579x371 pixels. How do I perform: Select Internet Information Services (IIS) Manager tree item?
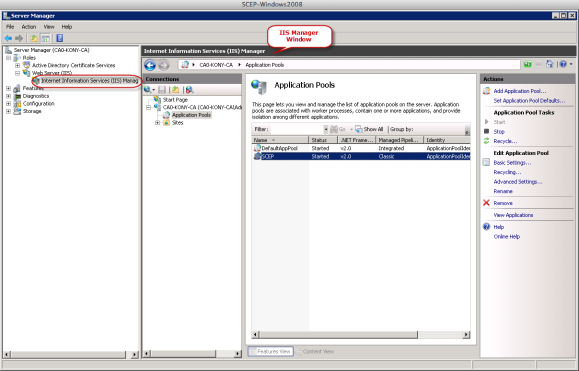(89, 80)
